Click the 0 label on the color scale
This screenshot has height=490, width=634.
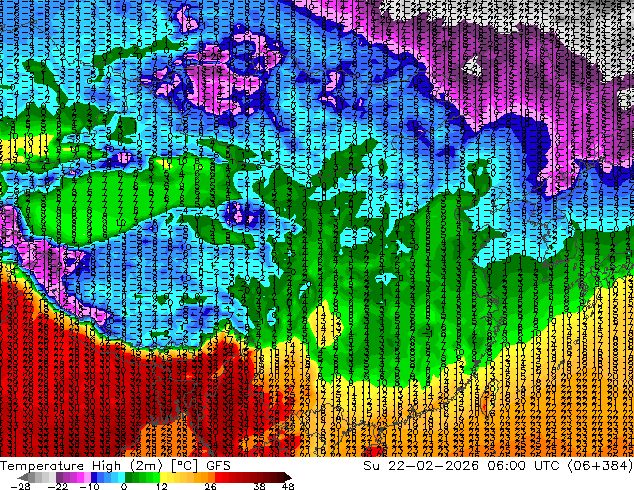point(124,486)
